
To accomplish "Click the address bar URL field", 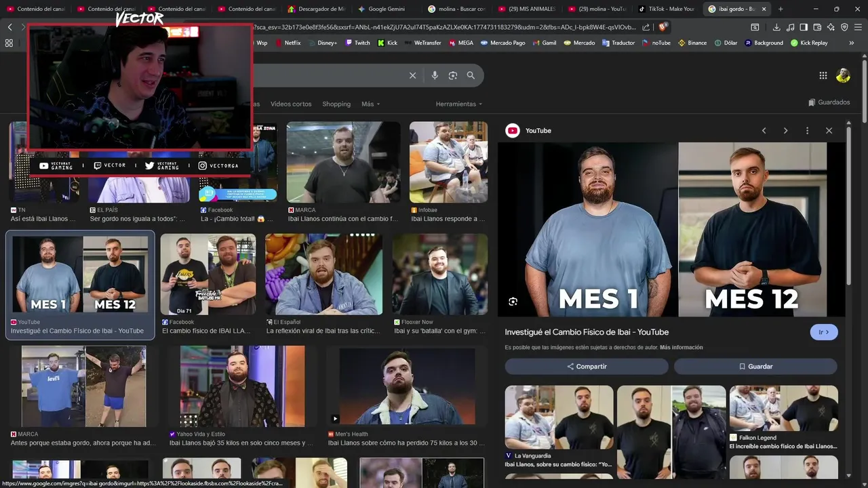I will [444, 27].
